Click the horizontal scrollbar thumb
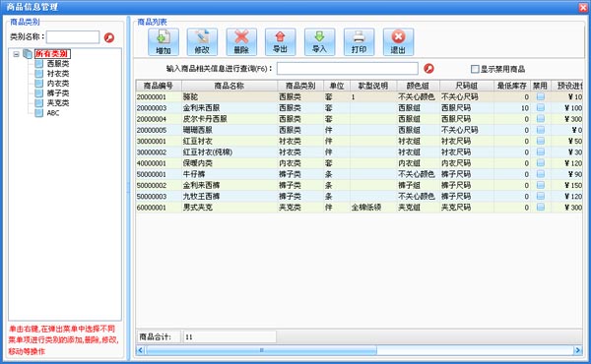 [261, 350]
